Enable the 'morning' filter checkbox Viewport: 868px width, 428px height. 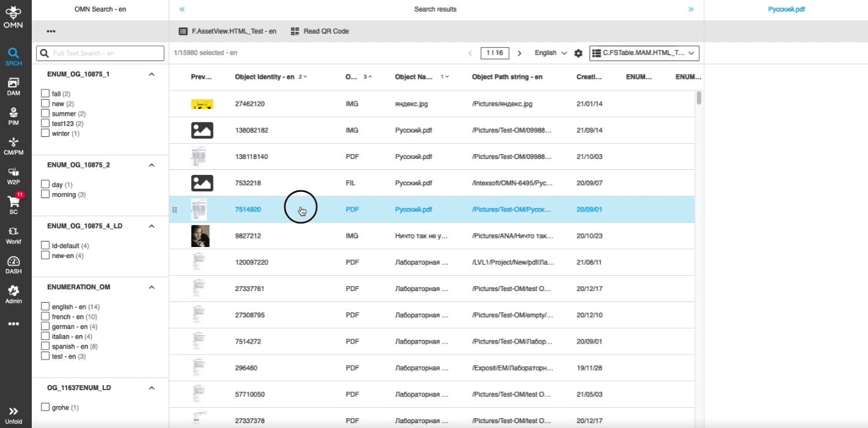tap(45, 194)
